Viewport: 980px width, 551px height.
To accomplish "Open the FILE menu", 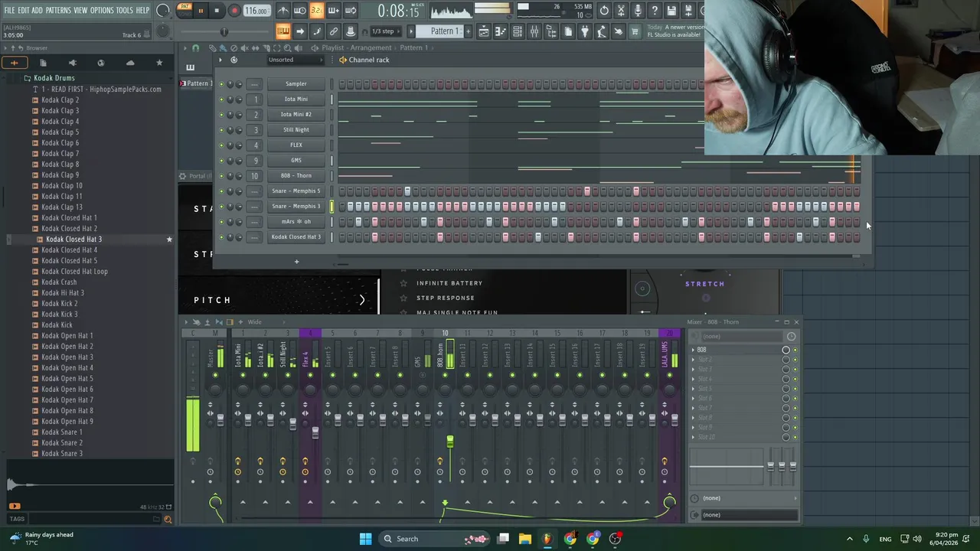I will pos(9,10).
